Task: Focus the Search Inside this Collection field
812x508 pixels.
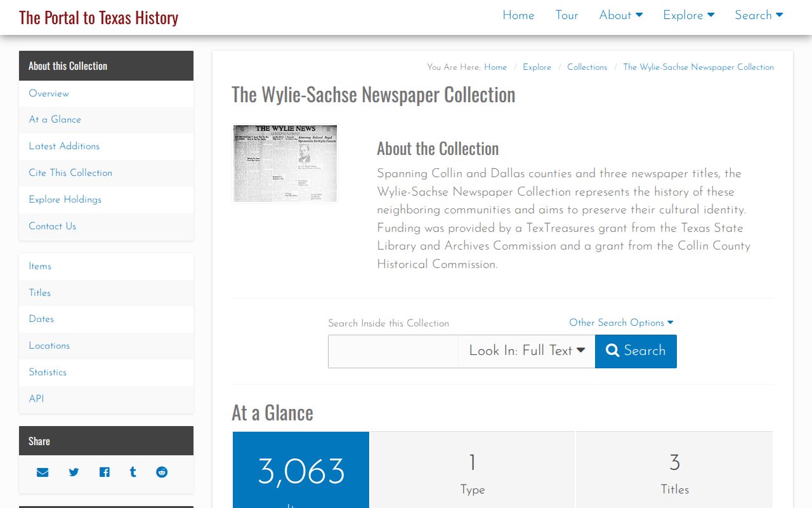Action: point(393,351)
